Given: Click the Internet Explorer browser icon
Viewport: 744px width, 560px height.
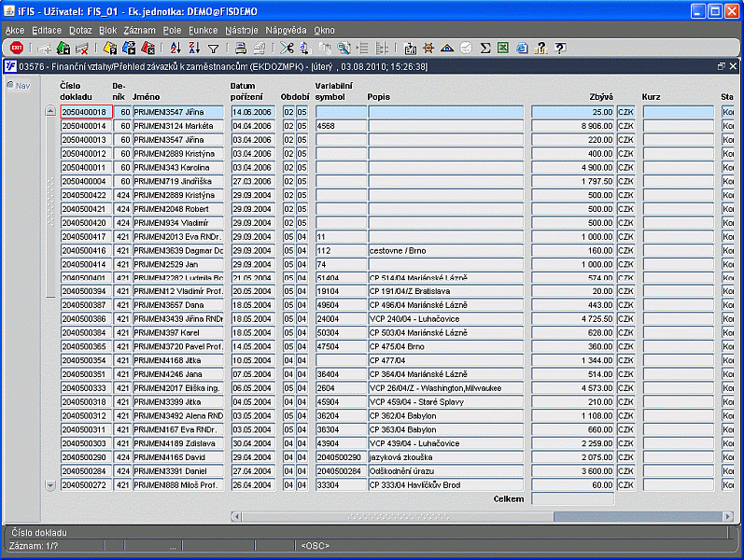Looking at the screenshot, I should point(522,48).
